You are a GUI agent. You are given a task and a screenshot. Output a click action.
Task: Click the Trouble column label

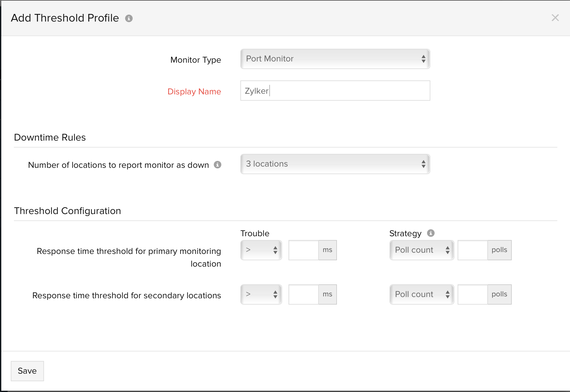tap(255, 233)
